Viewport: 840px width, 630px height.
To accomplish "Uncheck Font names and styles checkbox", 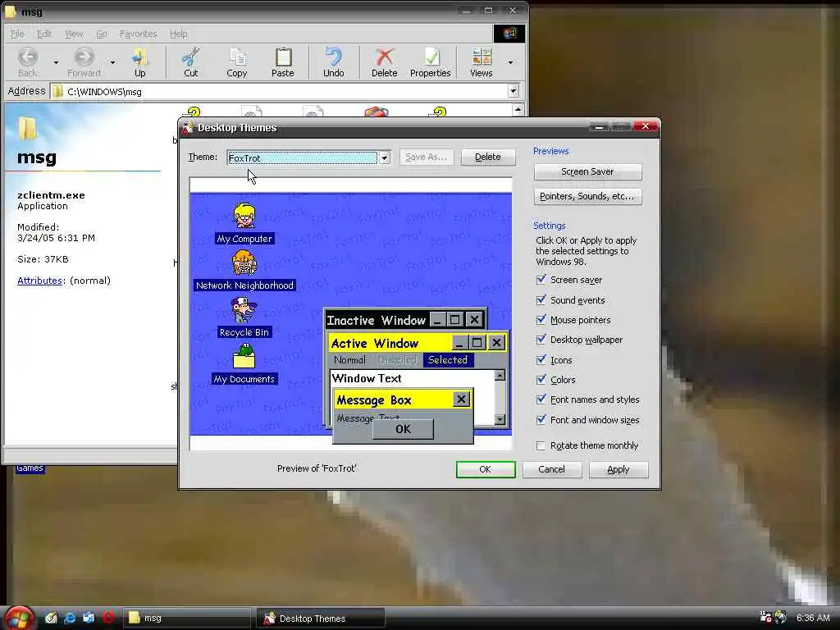I will pos(541,399).
